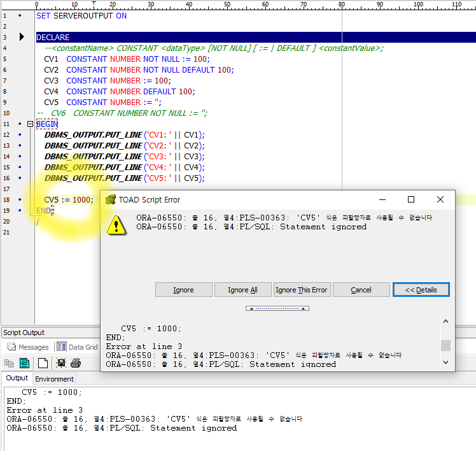Viewport: 476px width, 451px height.
Task: Click the breakpoint dot on line 16
Action: [20, 178]
